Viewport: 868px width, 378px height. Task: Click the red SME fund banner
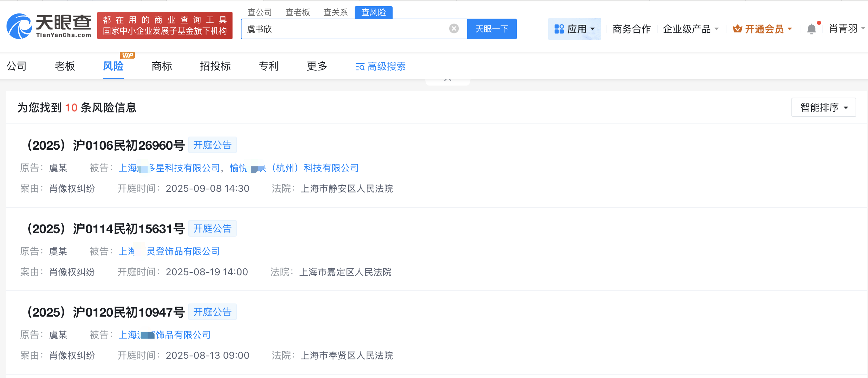[165, 26]
